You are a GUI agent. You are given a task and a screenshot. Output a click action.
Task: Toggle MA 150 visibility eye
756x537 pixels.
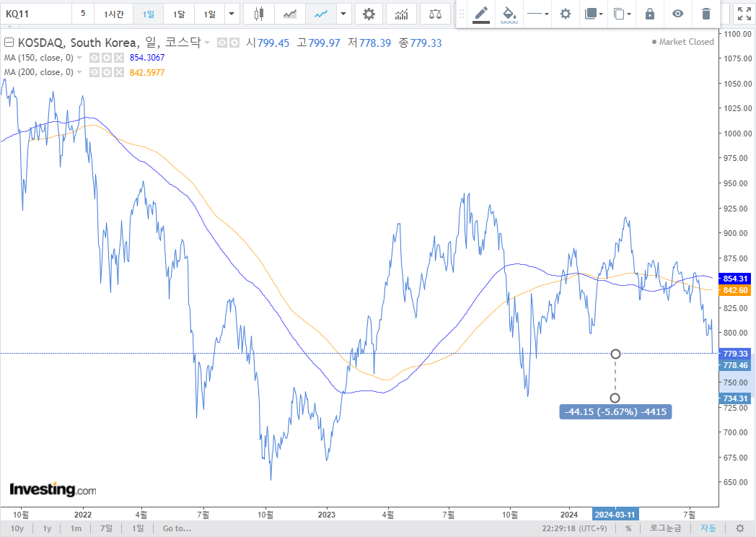pyautogui.click(x=94, y=58)
